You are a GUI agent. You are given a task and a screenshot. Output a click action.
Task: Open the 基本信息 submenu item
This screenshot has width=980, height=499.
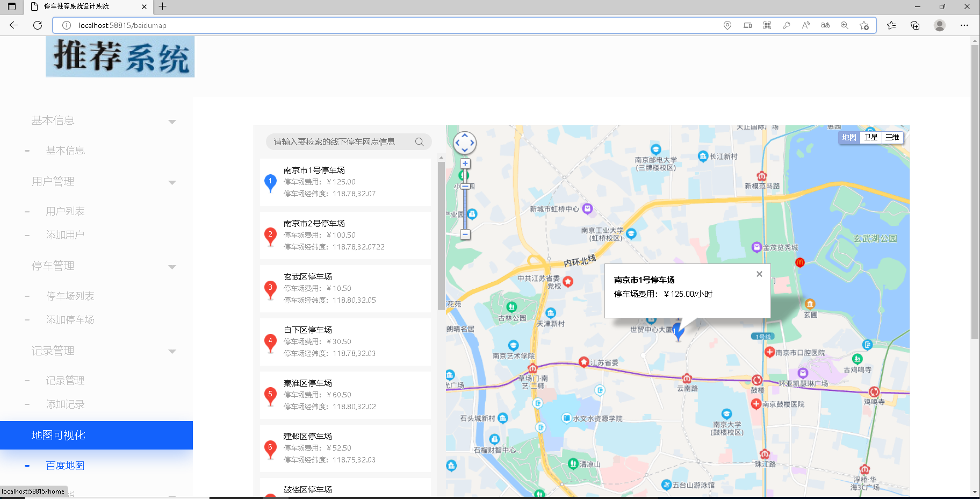click(x=66, y=151)
